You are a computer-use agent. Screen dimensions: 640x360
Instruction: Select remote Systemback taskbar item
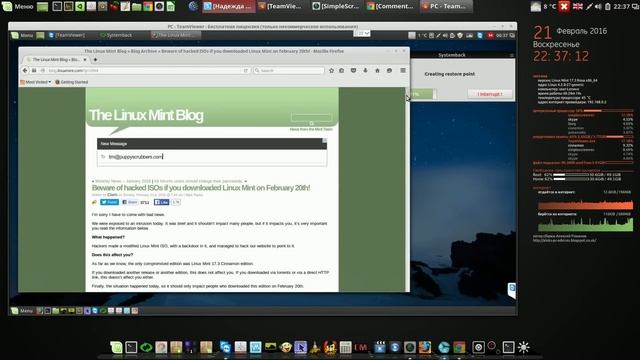116,35
